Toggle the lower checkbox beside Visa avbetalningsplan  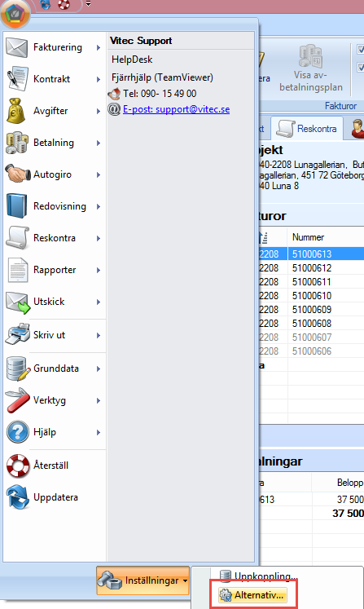click(x=360, y=67)
